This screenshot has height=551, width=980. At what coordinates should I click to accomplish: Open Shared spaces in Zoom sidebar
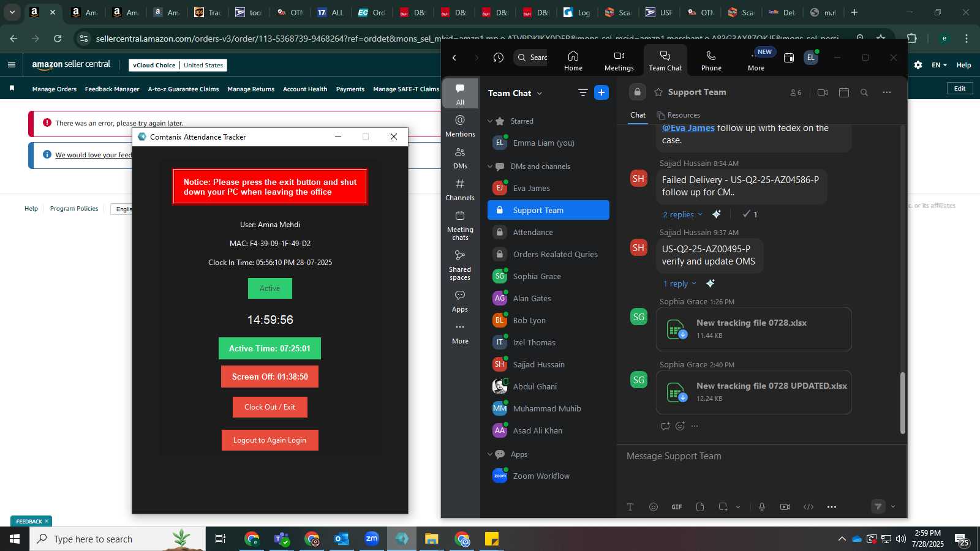point(460,264)
